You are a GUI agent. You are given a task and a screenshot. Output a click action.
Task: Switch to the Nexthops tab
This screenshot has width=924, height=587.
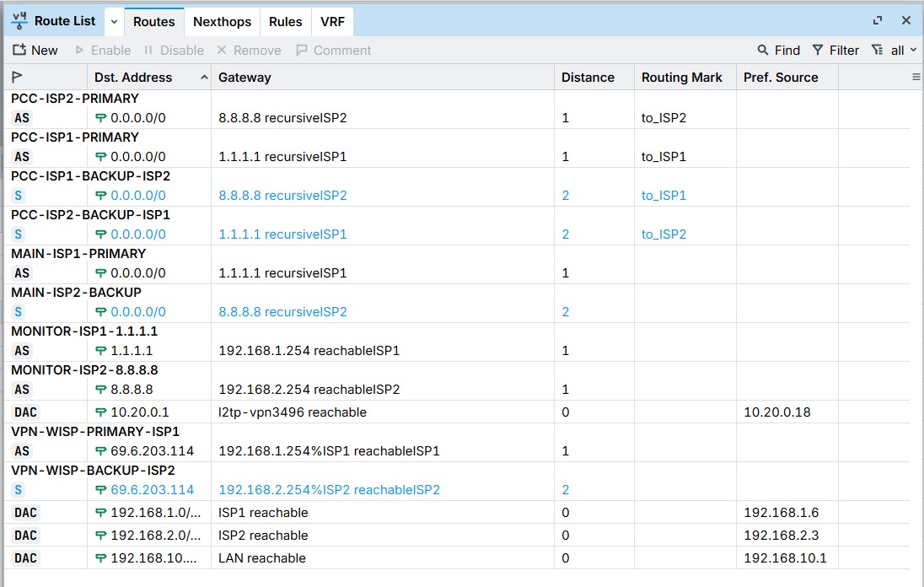tap(223, 22)
